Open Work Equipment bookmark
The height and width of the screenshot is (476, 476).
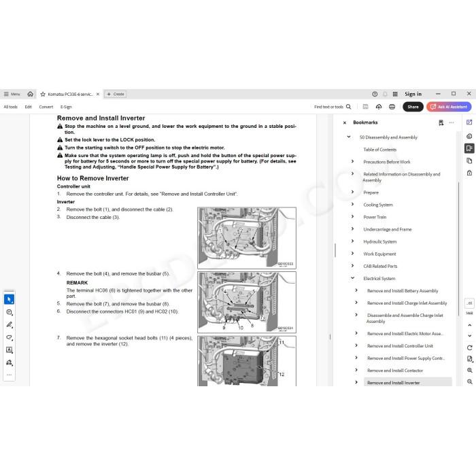379,254
